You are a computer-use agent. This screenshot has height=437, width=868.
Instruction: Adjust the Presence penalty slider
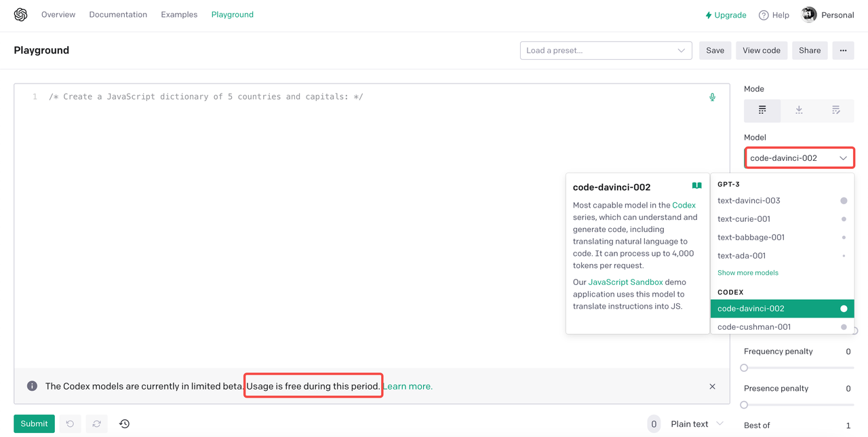(x=799, y=405)
